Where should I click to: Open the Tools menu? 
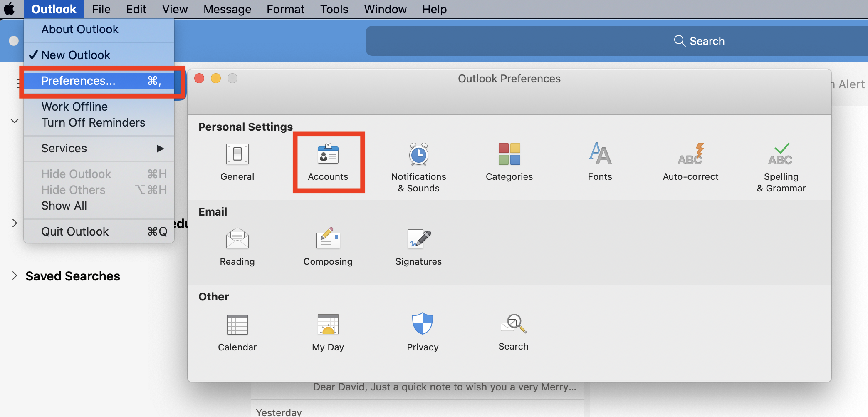coord(334,9)
